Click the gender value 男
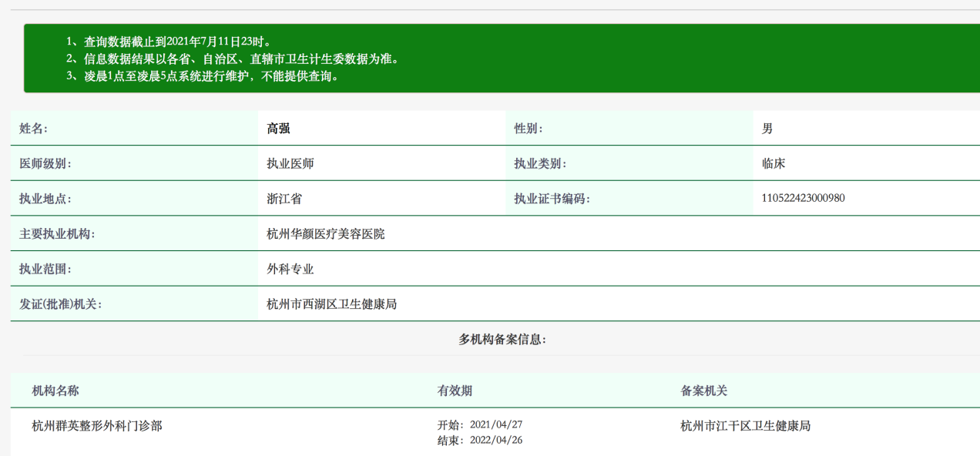This screenshot has height=456, width=980. pos(767,129)
